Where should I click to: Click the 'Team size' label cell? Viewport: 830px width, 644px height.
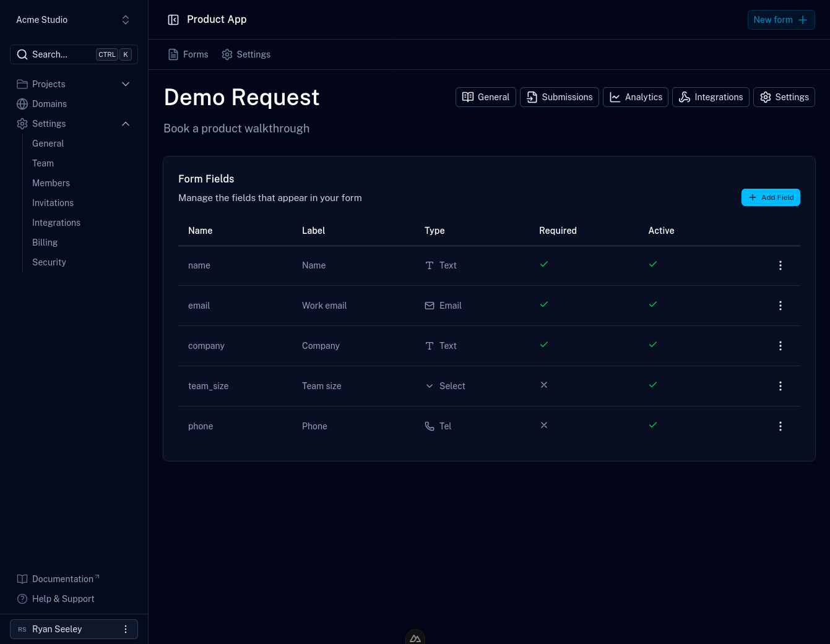pyautogui.click(x=322, y=386)
